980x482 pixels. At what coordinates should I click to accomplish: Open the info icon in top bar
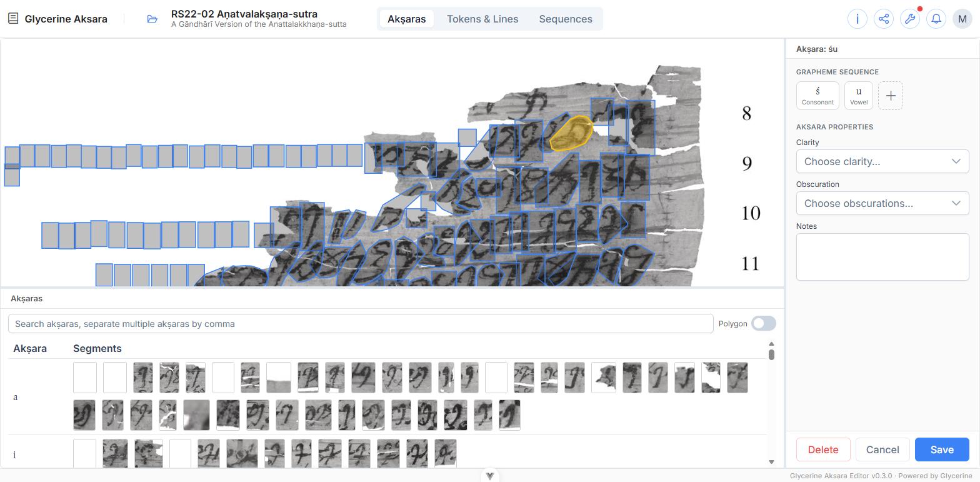(857, 19)
